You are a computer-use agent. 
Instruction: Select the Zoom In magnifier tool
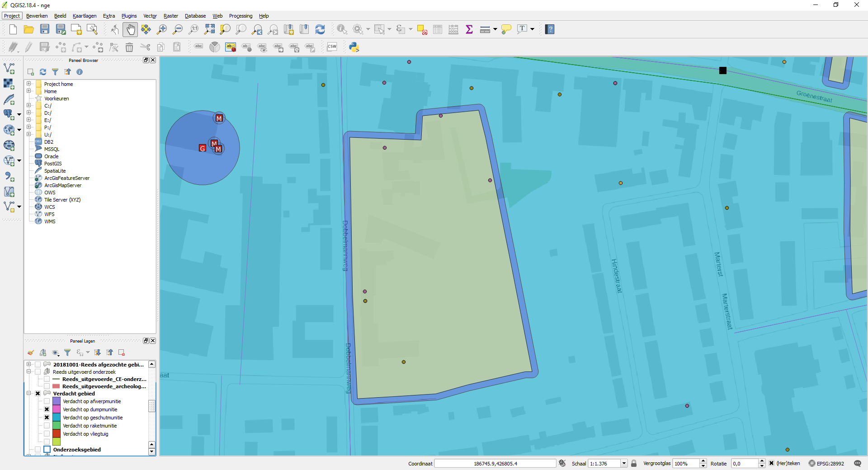pyautogui.click(x=162, y=29)
